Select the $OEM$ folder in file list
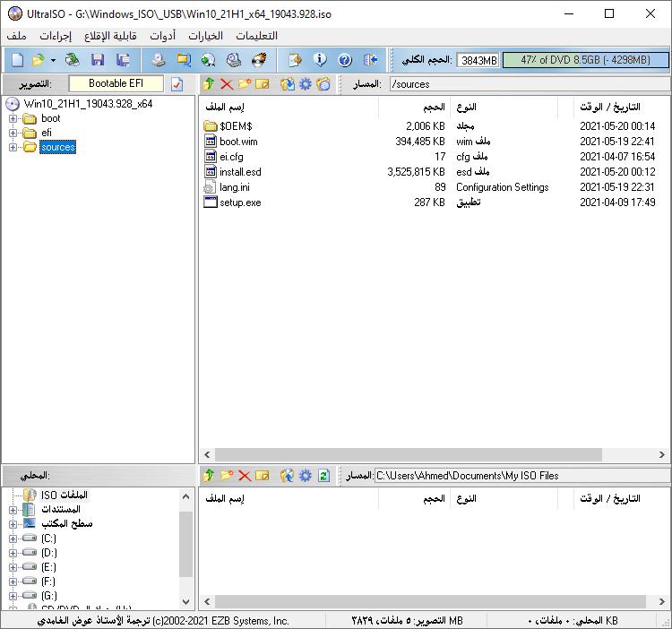 236,126
